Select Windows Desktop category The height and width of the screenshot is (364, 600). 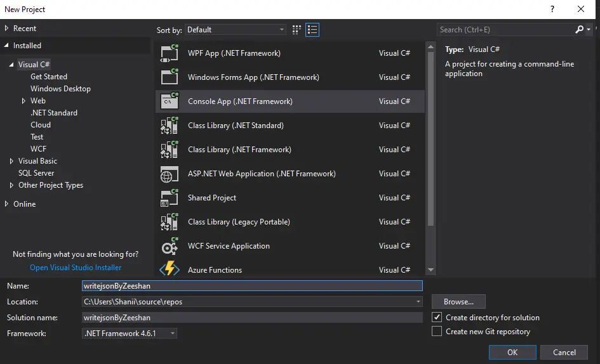click(x=60, y=89)
